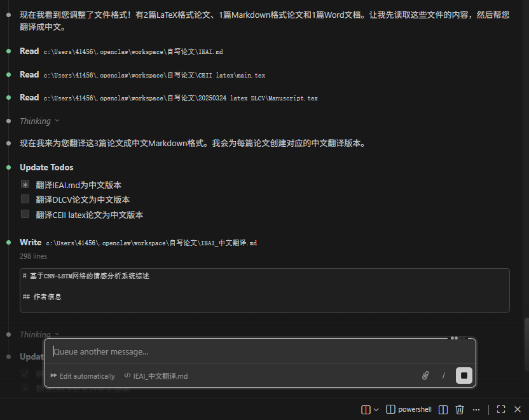Open the Write IEAI_中文翻译.md file path
The image size is (529, 420).
point(151,243)
